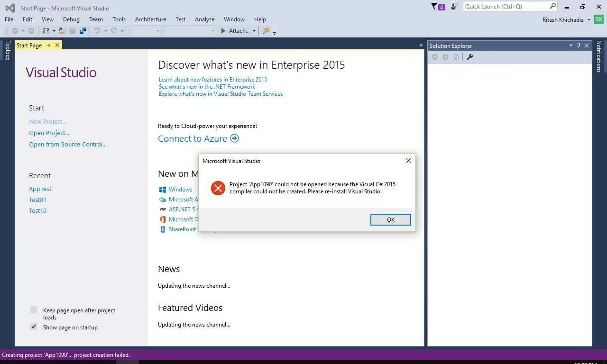This screenshot has width=607, height=364.
Task: Toggle Keep page open after project loads
Action: point(34,309)
